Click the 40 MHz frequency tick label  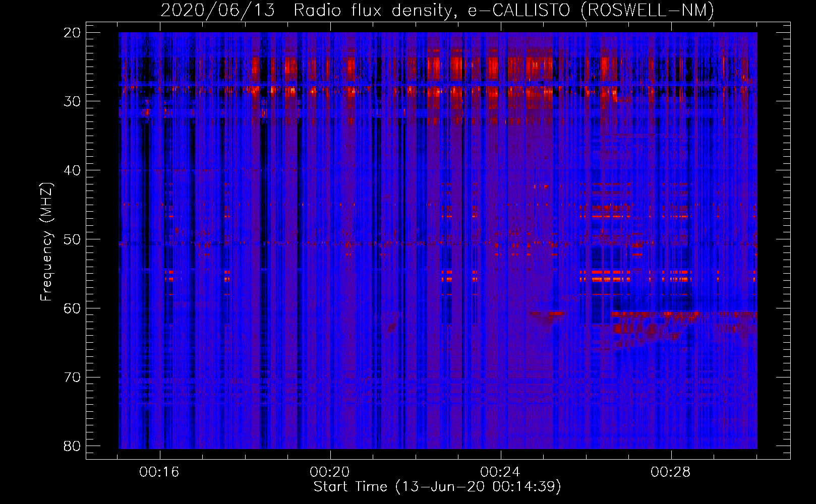[x=73, y=170]
